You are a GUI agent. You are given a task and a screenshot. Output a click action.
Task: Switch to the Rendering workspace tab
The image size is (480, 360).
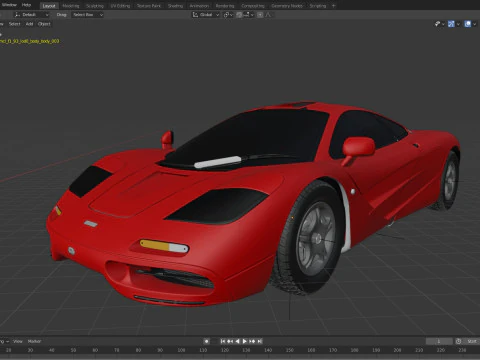click(x=225, y=6)
